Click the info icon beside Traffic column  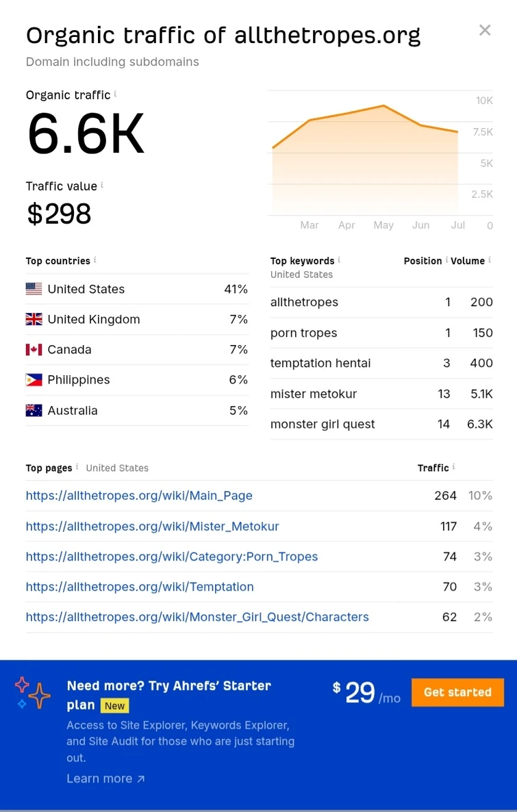(x=453, y=466)
